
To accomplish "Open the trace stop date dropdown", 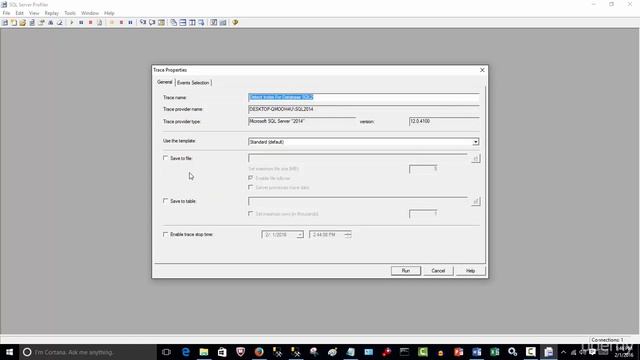I will tap(300, 235).
